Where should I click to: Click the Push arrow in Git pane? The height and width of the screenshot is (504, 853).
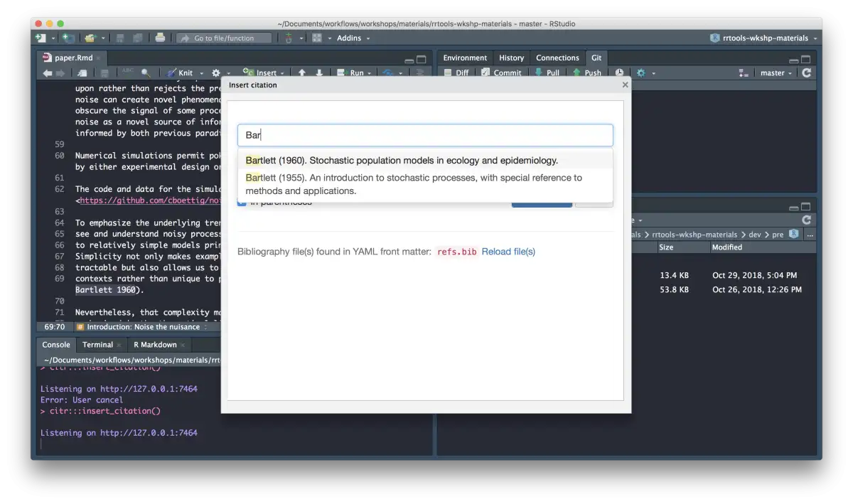click(x=578, y=73)
